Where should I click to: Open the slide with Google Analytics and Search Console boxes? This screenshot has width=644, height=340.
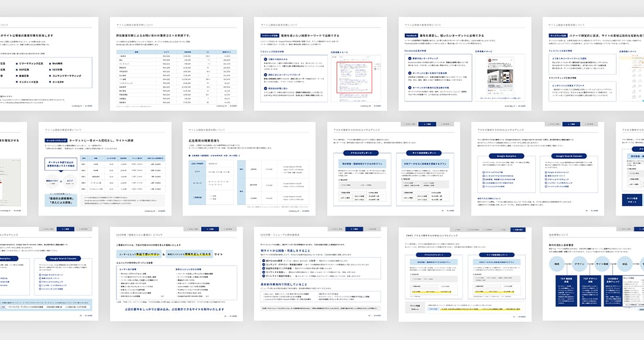[x=537, y=169]
